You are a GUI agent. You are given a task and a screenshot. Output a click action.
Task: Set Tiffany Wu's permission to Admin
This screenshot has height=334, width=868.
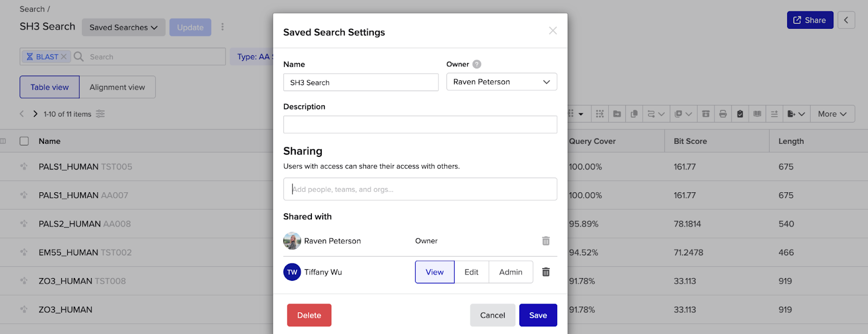point(510,272)
